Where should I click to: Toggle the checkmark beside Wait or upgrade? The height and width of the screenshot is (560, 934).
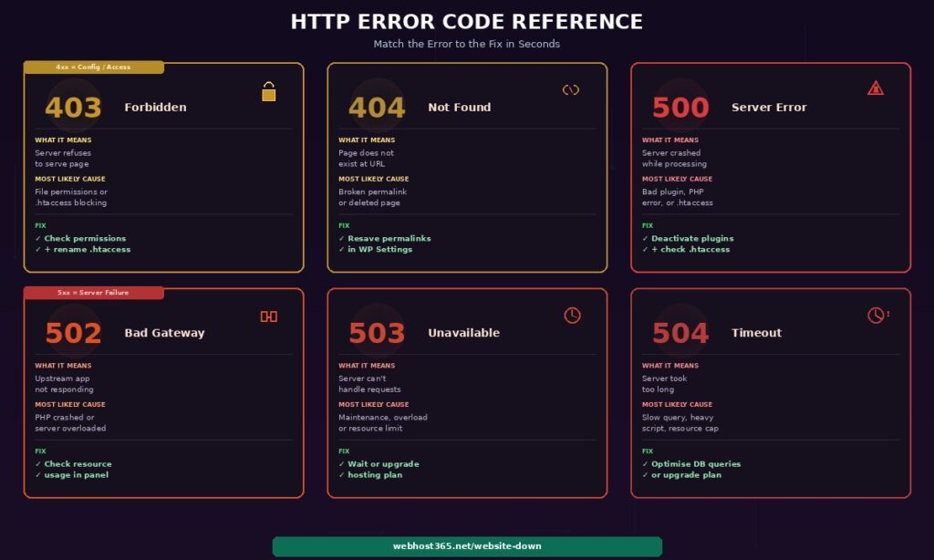[x=341, y=463]
